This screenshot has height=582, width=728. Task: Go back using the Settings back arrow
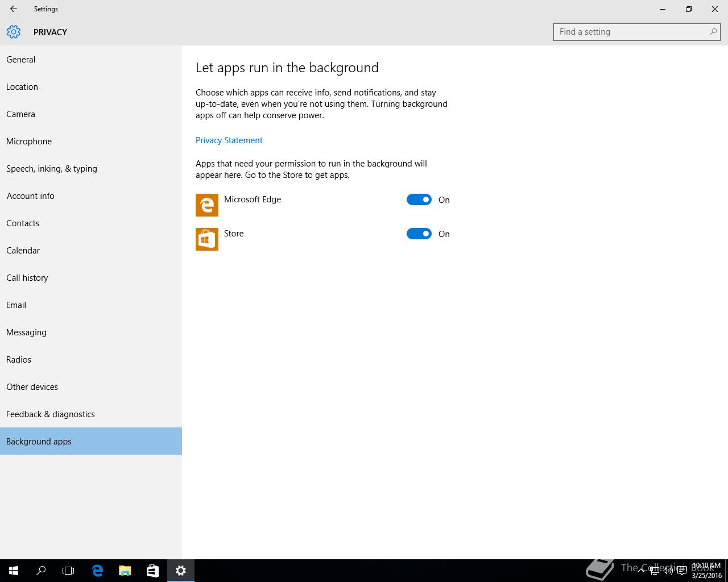tap(13, 9)
